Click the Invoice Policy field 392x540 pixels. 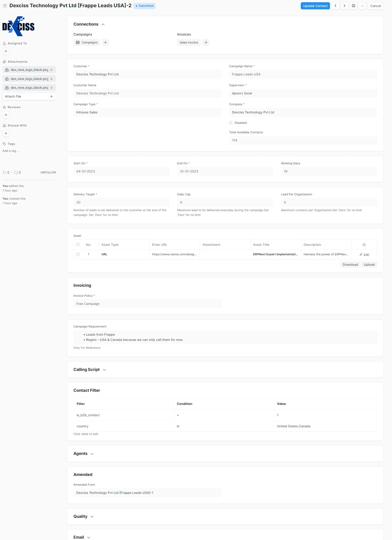[x=147, y=304]
